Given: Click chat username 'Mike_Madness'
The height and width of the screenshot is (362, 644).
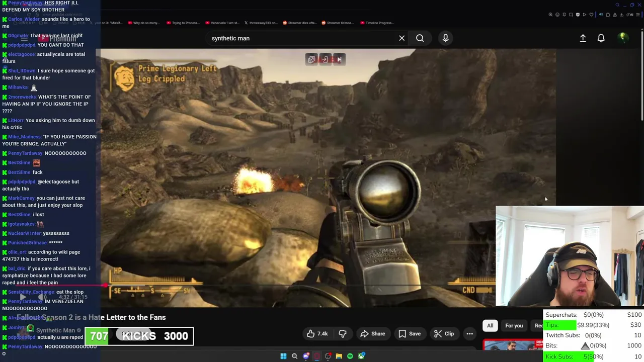Looking at the screenshot, I should (x=24, y=137).
